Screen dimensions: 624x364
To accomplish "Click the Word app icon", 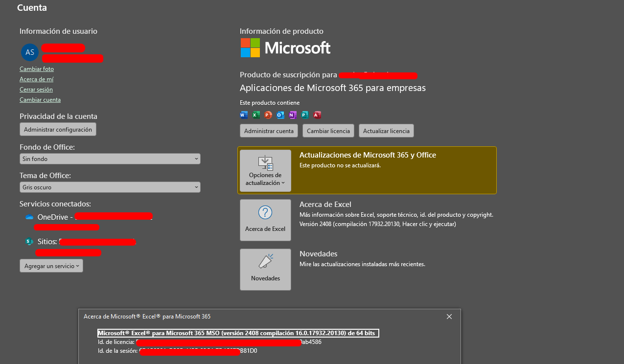I will pos(244,115).
